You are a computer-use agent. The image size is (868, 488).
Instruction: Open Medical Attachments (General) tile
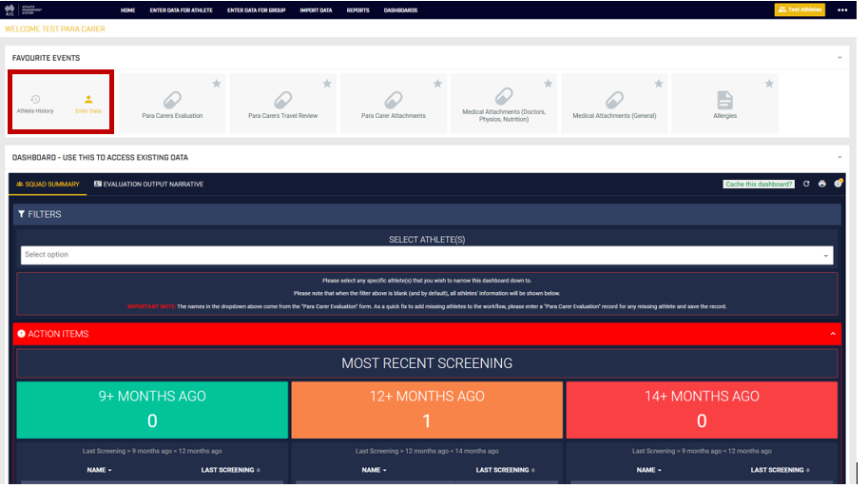click(614, 104)
